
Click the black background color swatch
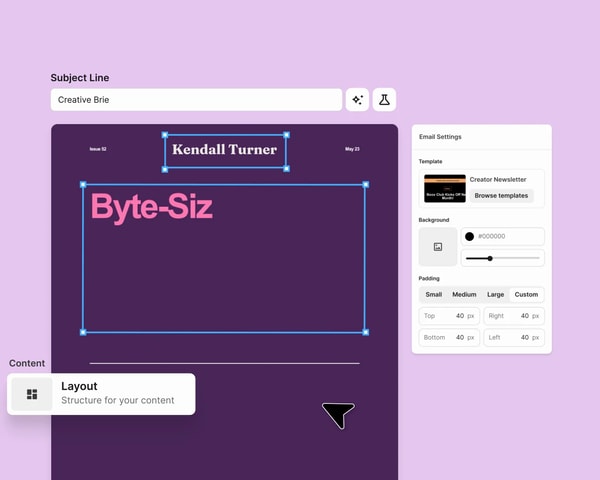470,237
